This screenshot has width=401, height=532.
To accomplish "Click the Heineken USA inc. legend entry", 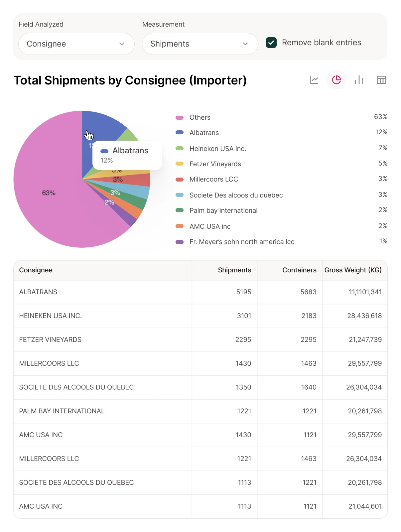I will (217, 149).
